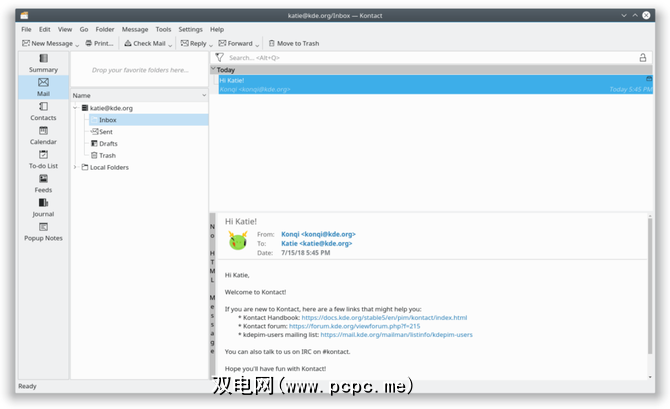Open the Settings menu
Viewport: 670px width, 409px height.
click(190, 29)
